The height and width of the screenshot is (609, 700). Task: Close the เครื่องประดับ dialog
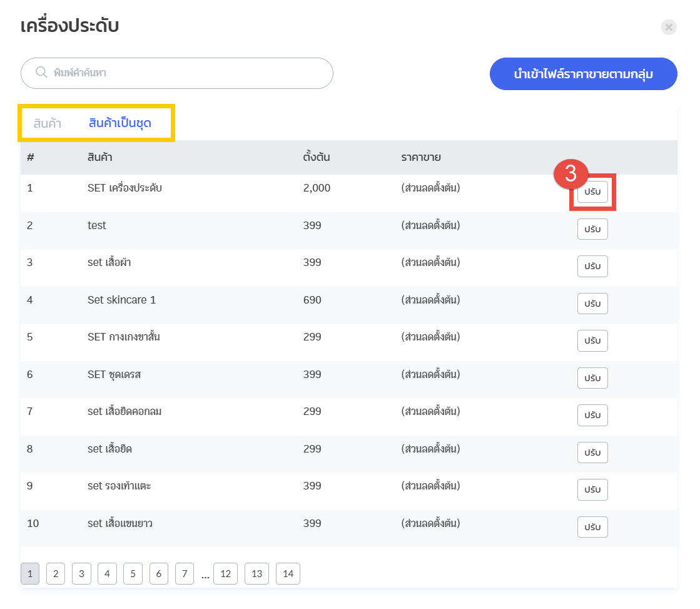(x=669, y=27)
